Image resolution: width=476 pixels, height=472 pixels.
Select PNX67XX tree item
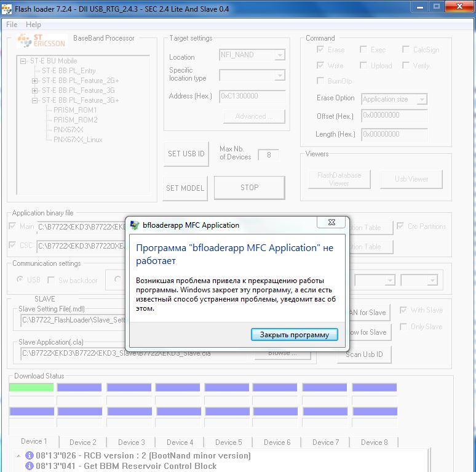[68, 130]
